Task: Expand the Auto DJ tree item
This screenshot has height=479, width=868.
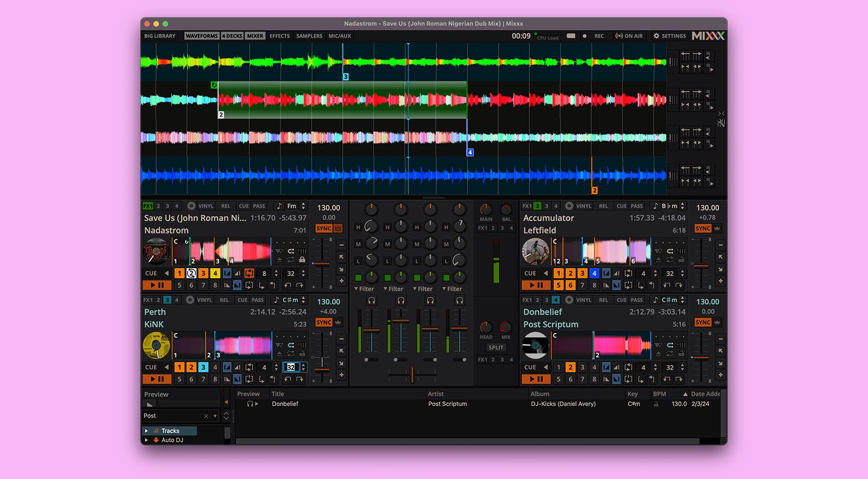Action: tap(147, 440)
